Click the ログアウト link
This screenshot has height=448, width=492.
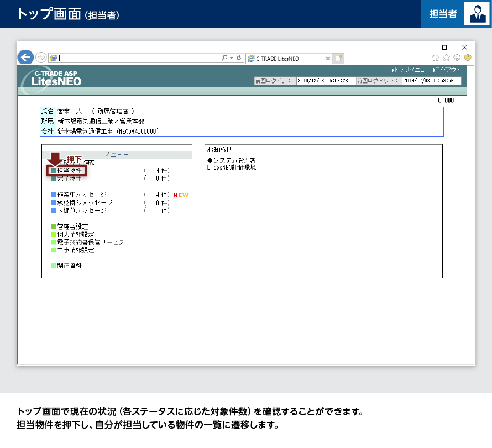(x=447, y=70)
